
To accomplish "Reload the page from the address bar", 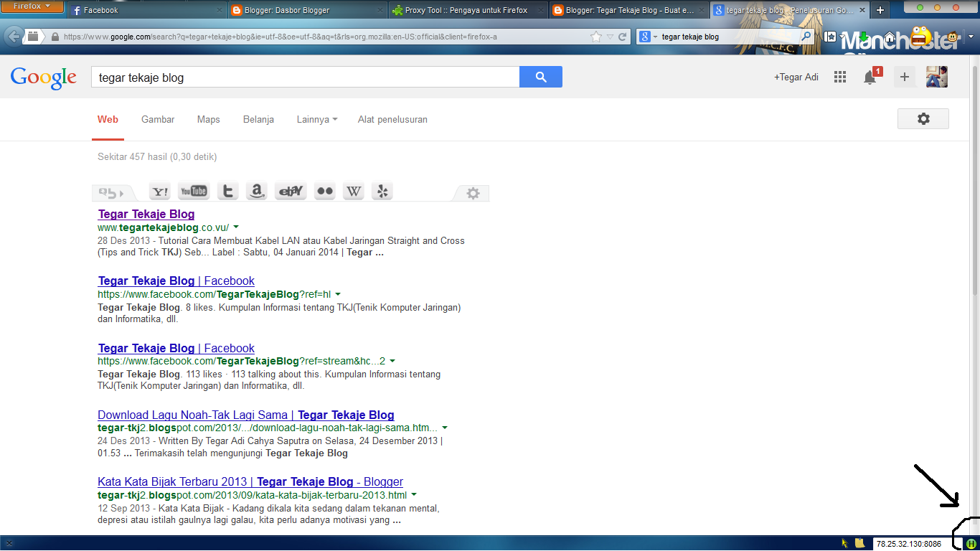I will [x=623, y=37].
